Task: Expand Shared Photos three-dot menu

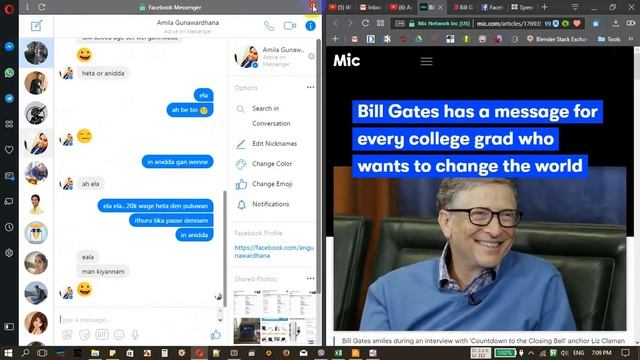Action: [311, 278]
